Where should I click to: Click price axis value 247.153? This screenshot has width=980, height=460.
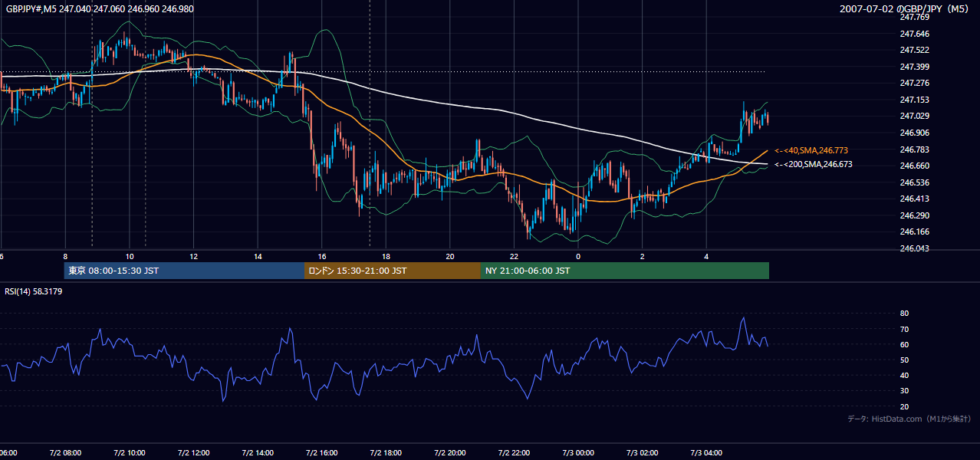point(914,100)
